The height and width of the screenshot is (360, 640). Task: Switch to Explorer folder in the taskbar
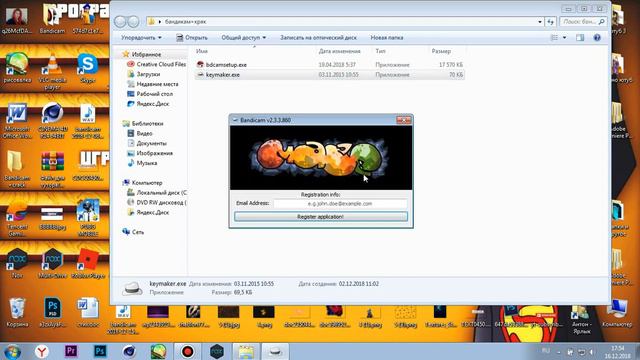click(x=246, y=351)
